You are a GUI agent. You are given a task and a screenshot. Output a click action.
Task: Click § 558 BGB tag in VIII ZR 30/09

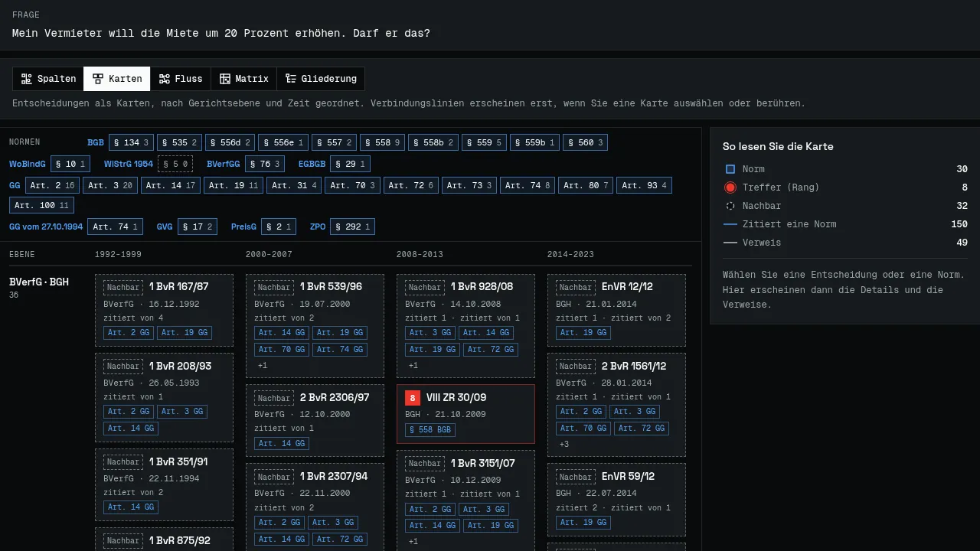430,430
